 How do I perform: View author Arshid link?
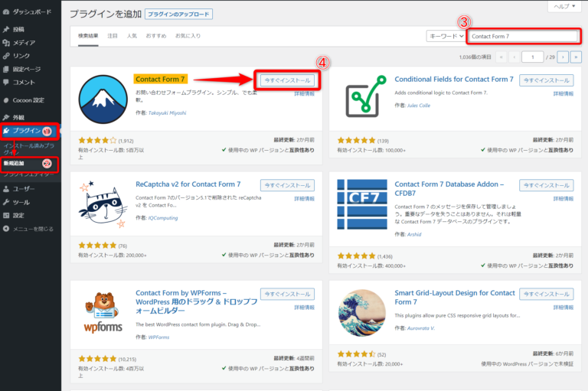click(x=414, y=234)
